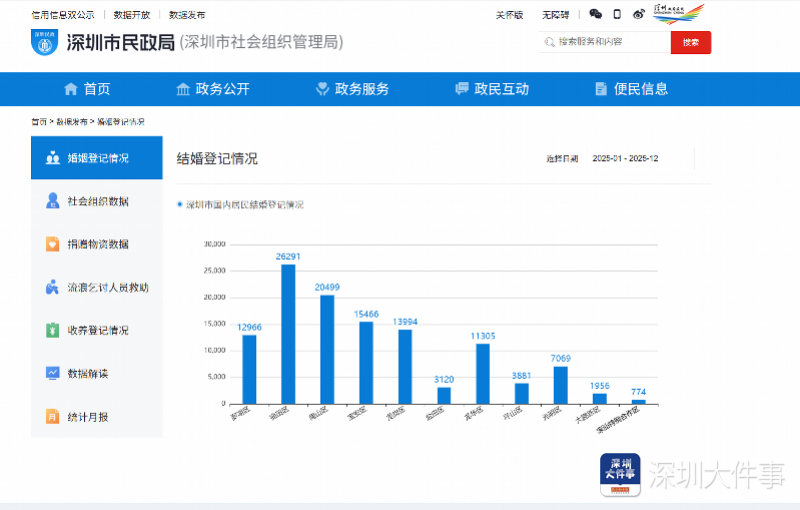Click the 数据发布 top link
Screen dimensions: 800x510
tap(187, 15)
